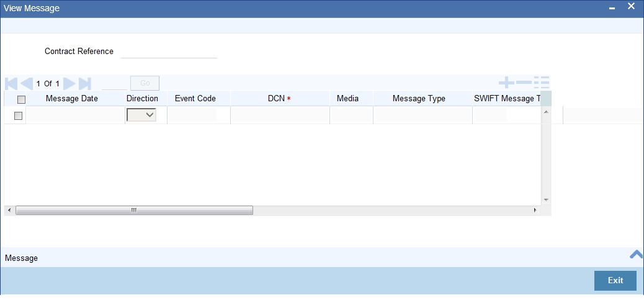Close the View Message window
Screen dimensions: 644x300
tap(631, 7)
